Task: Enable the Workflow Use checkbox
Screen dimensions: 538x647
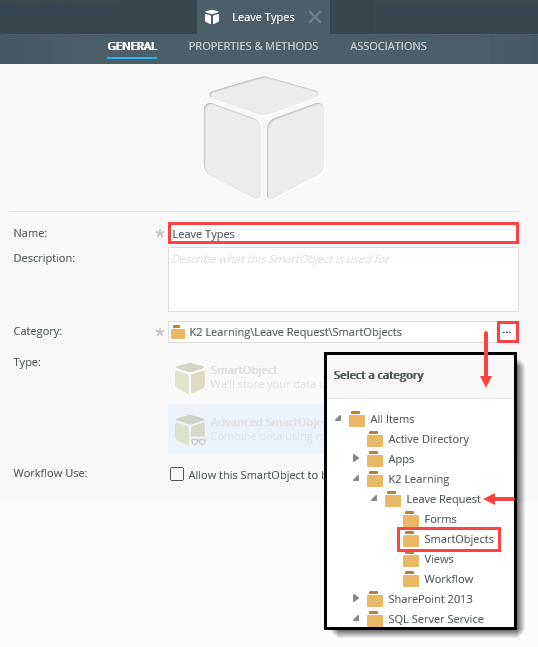Action: [x=177, y=474]
